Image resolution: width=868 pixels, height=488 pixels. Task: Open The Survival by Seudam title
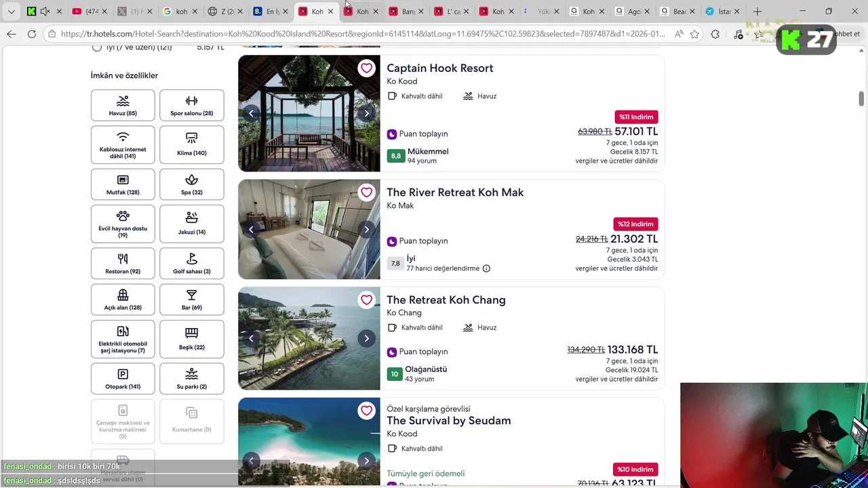pyautogui.click(x=449, y=421)
